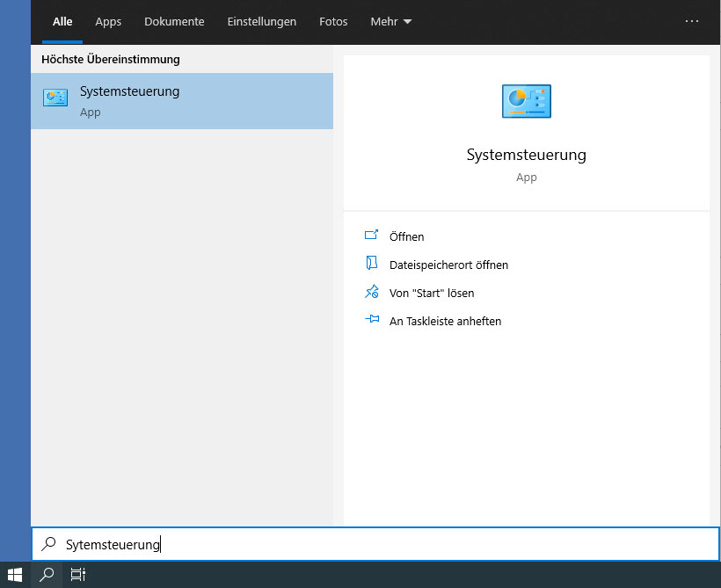Switch to the Alle search tab
Screen dimensions: 721x588
pos(62,22)
